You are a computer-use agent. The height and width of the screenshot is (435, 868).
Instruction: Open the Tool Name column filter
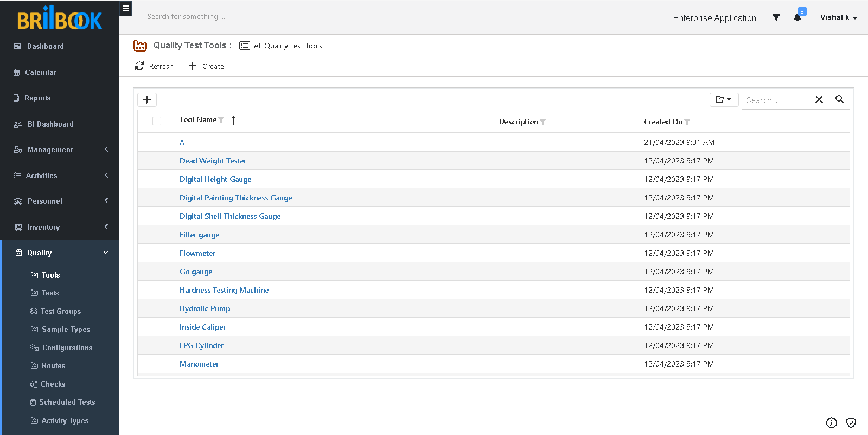221,120
